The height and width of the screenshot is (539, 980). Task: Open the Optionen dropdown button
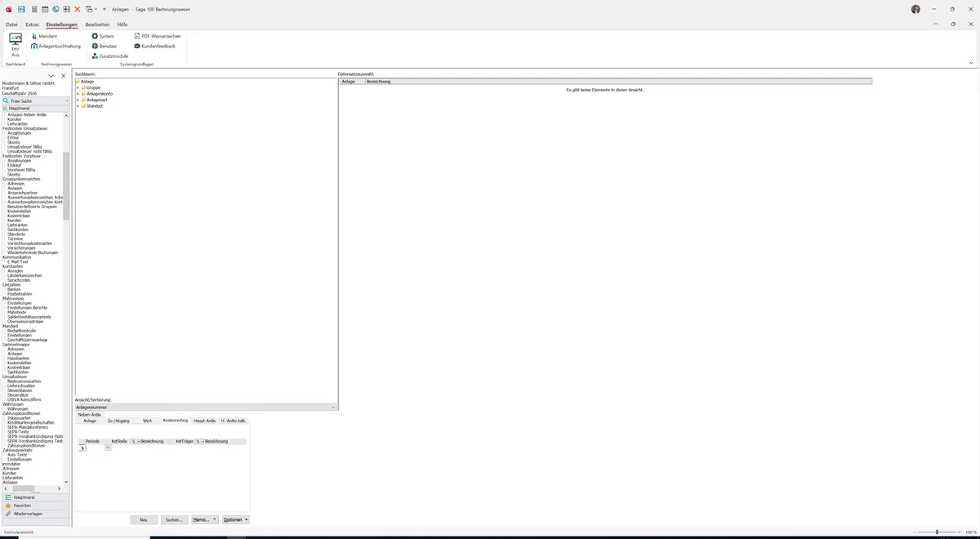235,519
